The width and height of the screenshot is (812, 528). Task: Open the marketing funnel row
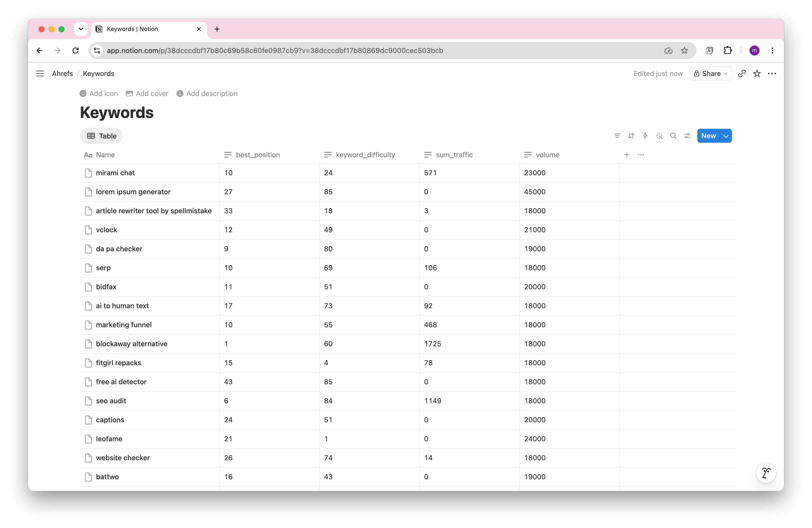coord(124,325)
